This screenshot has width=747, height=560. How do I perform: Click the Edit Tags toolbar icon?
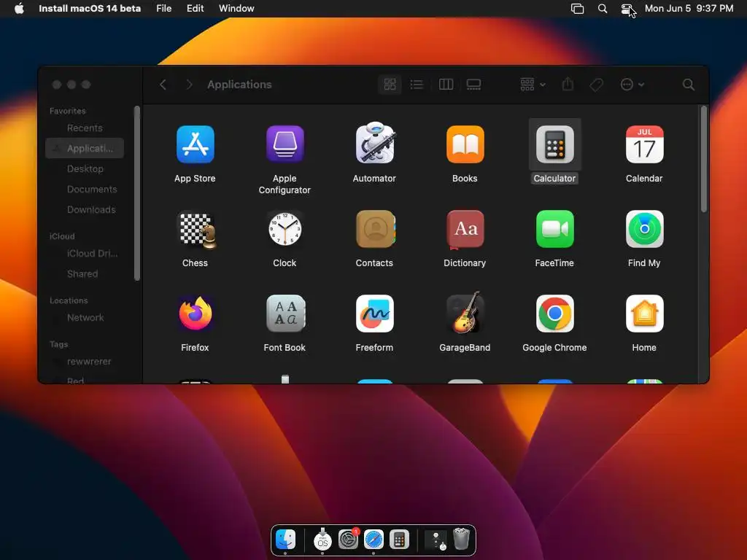[596, 85]
